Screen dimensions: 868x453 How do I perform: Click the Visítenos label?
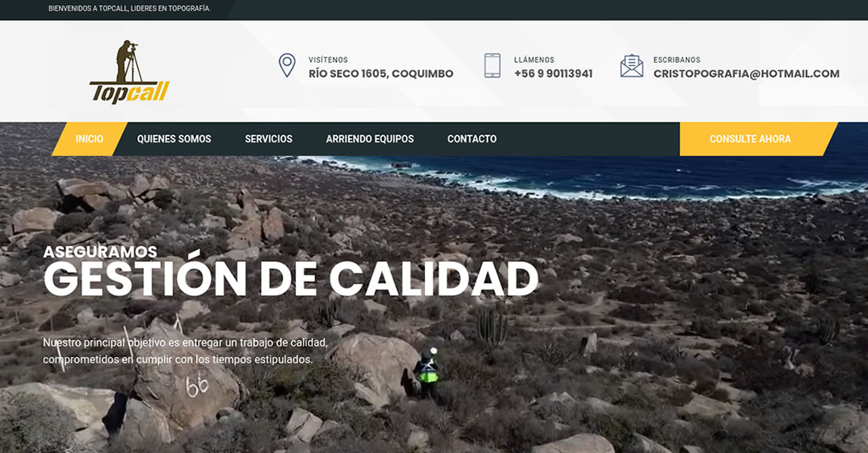(328, 60)
